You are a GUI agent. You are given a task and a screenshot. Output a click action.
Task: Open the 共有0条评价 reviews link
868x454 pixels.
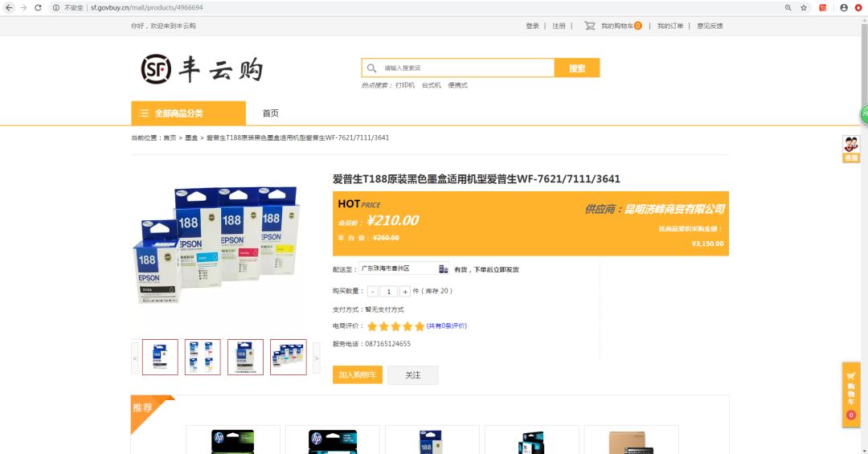446,326
